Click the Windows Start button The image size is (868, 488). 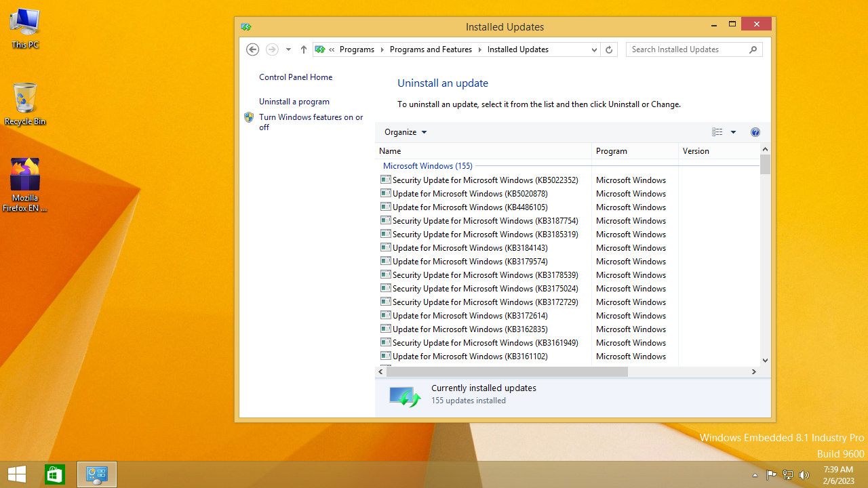pos(17,474)
